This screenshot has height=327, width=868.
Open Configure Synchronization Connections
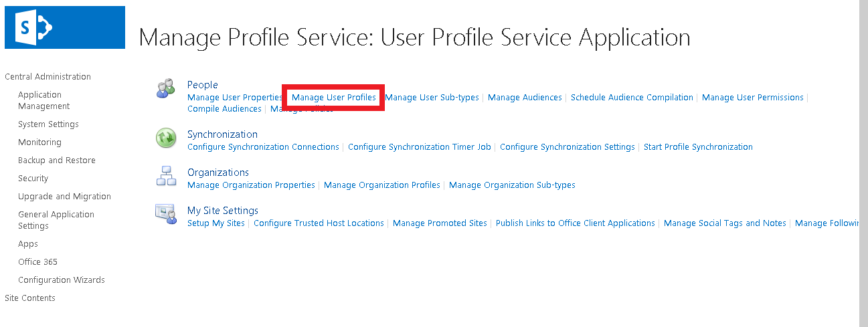click(263, 147)
